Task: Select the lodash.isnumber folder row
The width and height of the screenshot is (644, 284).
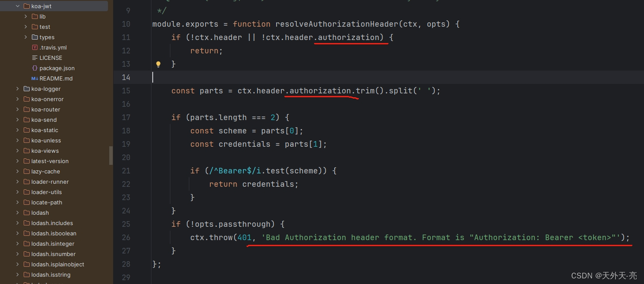Action: coord(54,254)
